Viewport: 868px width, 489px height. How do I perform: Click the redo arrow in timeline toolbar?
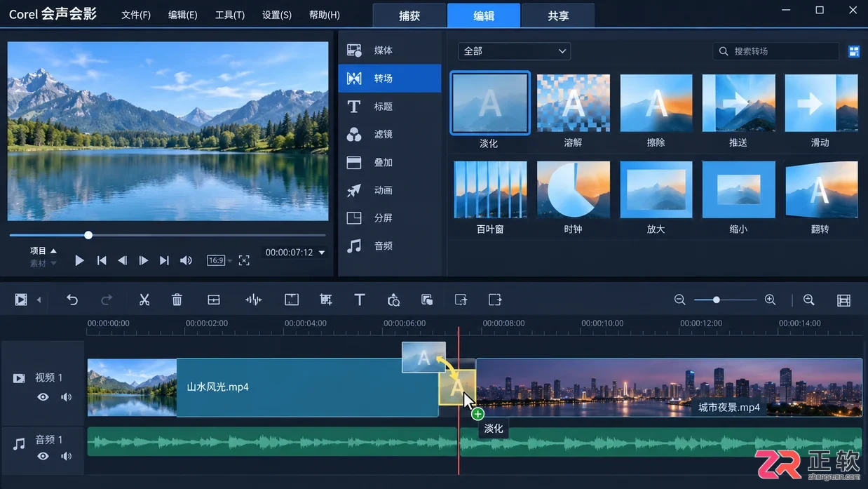coord(107,300)
